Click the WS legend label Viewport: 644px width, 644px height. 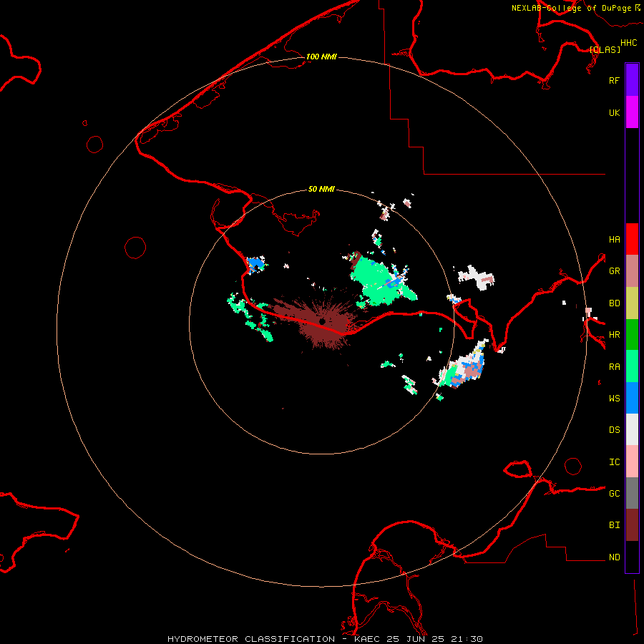pos(614,398)
